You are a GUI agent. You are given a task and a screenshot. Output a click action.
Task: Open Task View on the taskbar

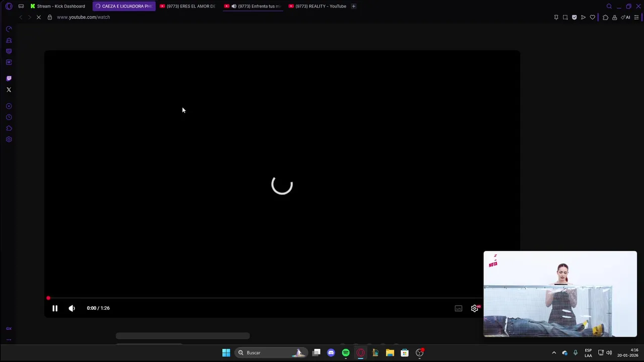coord(316,352)
